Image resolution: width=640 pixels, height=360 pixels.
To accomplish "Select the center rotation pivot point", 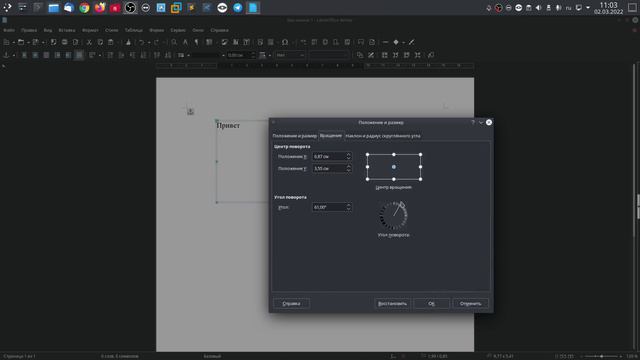I will (394, 167).
